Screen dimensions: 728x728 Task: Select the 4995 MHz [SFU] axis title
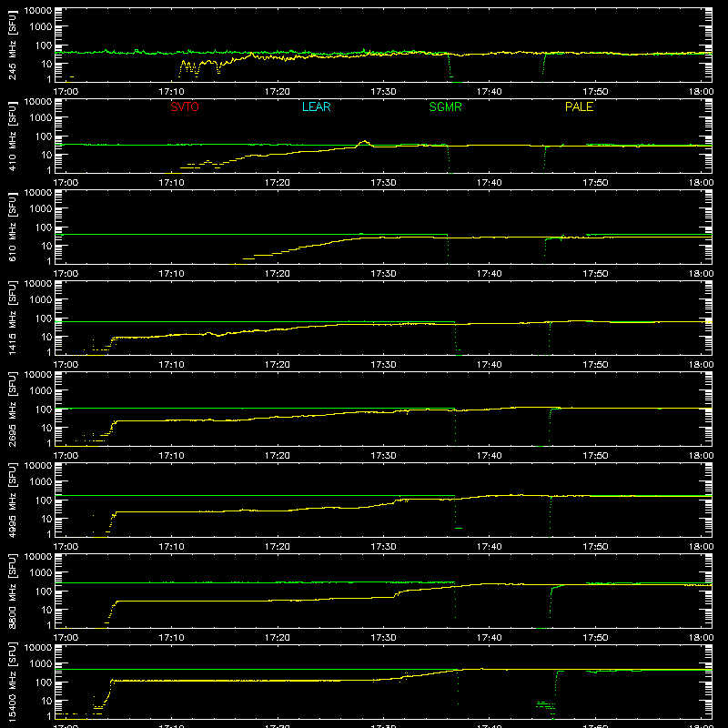coord(13,500)
